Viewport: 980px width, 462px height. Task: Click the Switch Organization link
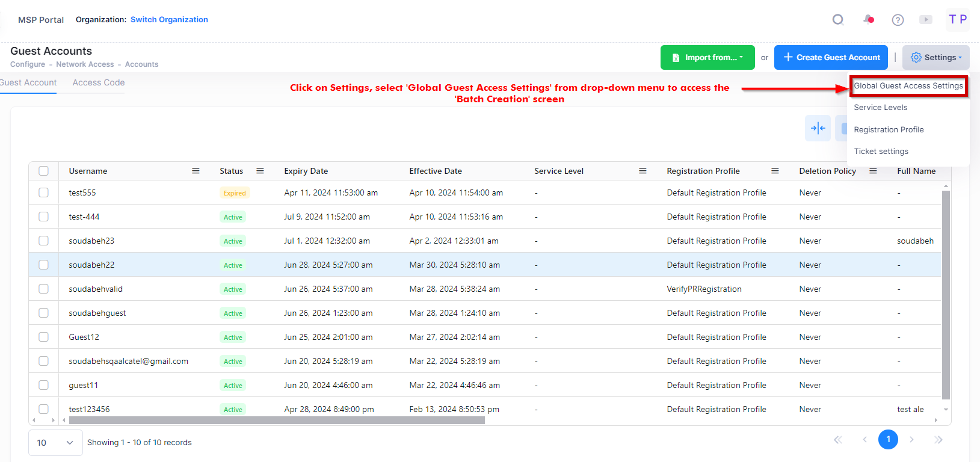[x=169, y=20]
